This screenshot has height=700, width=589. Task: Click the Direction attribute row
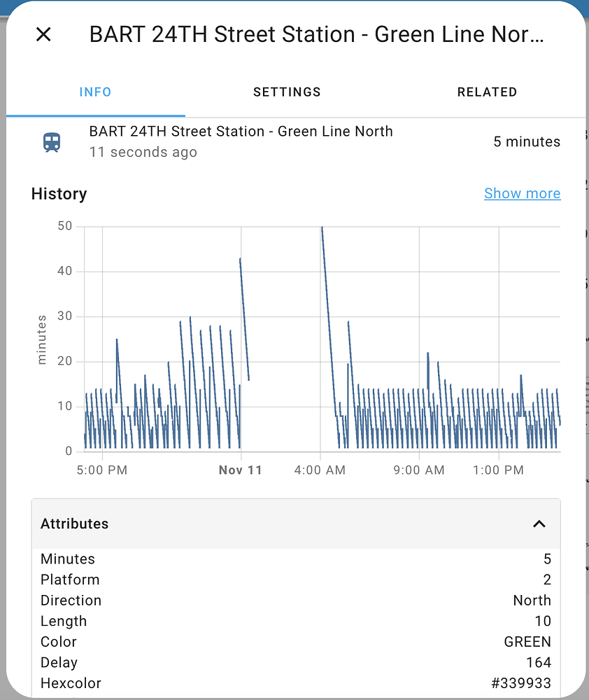pyautogui.click(x=296, y=601)
